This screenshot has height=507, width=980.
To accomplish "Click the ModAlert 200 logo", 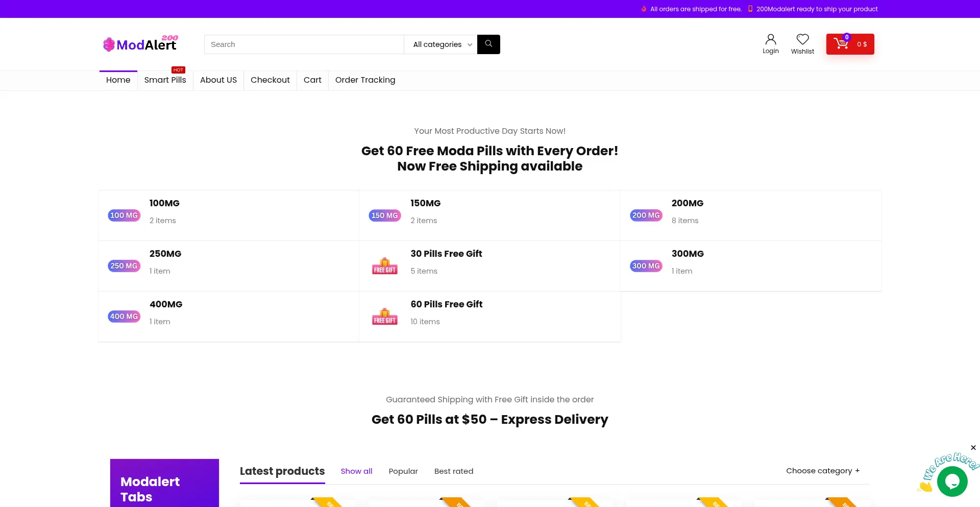I will 141,44.
